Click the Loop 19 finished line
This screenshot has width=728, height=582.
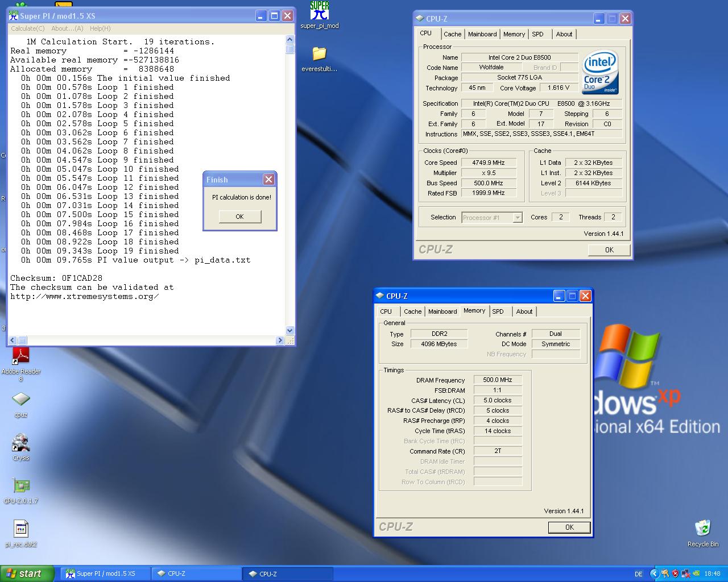100,251
